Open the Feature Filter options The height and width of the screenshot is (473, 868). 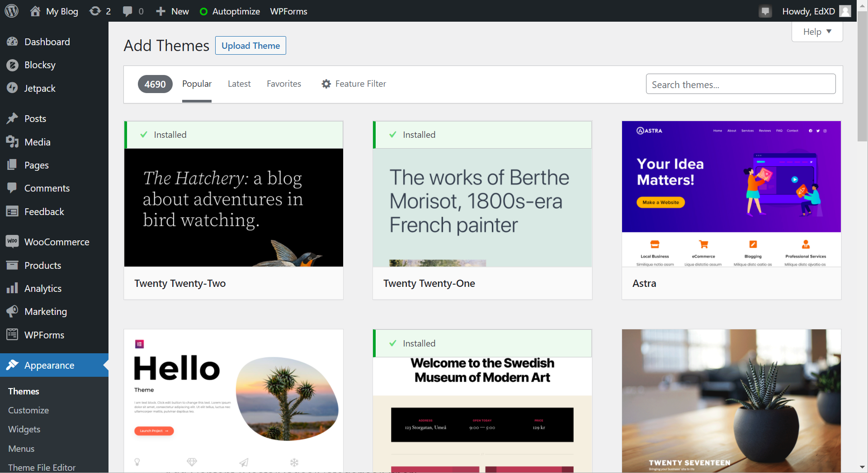pos(354,84)
